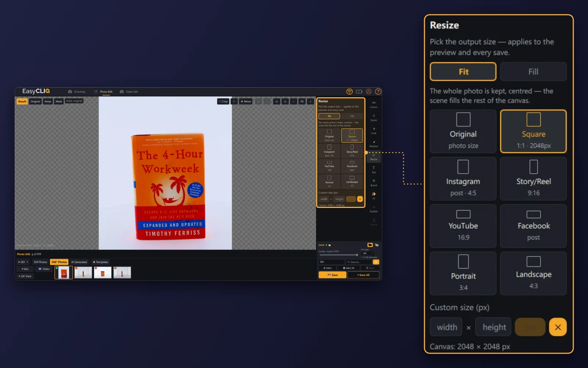
Task: Choose Fit mode in the enlarged Resize panel
Action: click(x=463, y=72)
